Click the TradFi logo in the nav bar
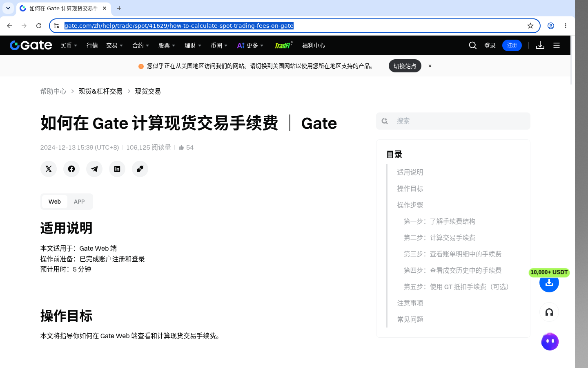The image size is (588, 368). (284, 45)
